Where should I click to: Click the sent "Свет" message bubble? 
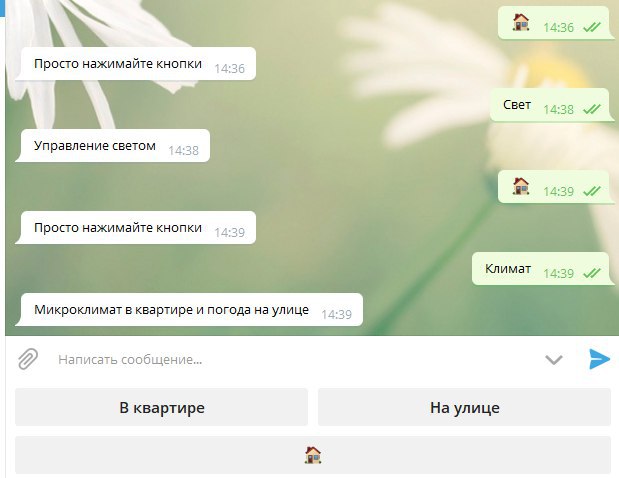coord(552,105)
